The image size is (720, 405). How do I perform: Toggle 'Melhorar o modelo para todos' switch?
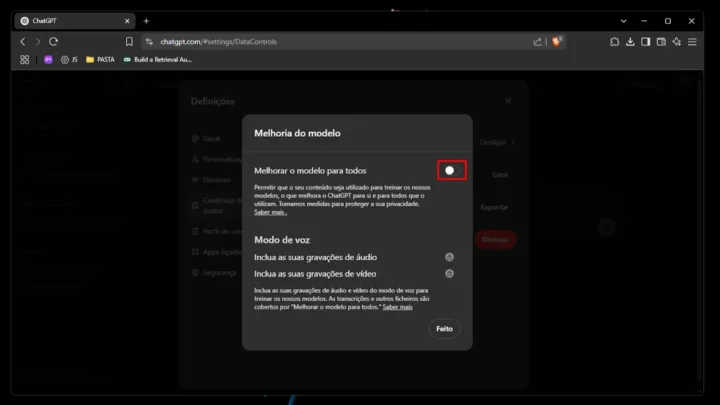click(451, 171)
